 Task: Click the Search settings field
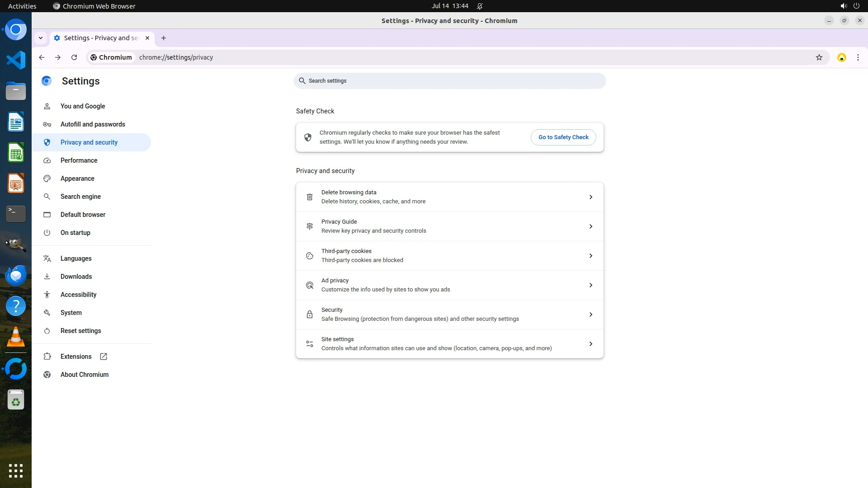click(x=449, y=81)
